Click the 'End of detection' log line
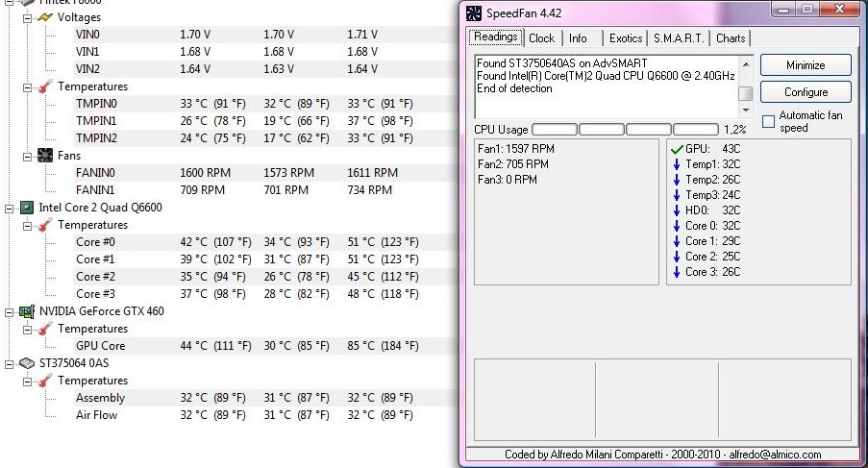Image resolution: width=868 pixels, height=468 pixels. (x=514, y=88)
